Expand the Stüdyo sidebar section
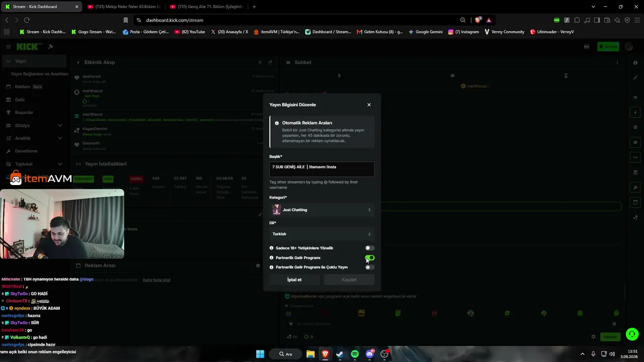Image resolution: width=644 pixels, height=362 pixels. [x=34, y=125]
